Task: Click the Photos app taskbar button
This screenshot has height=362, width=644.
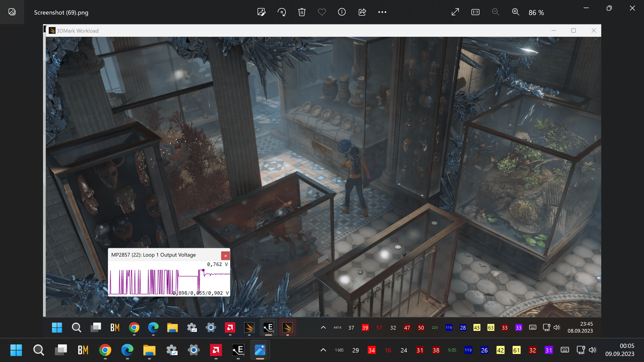Action: [260, 350]
